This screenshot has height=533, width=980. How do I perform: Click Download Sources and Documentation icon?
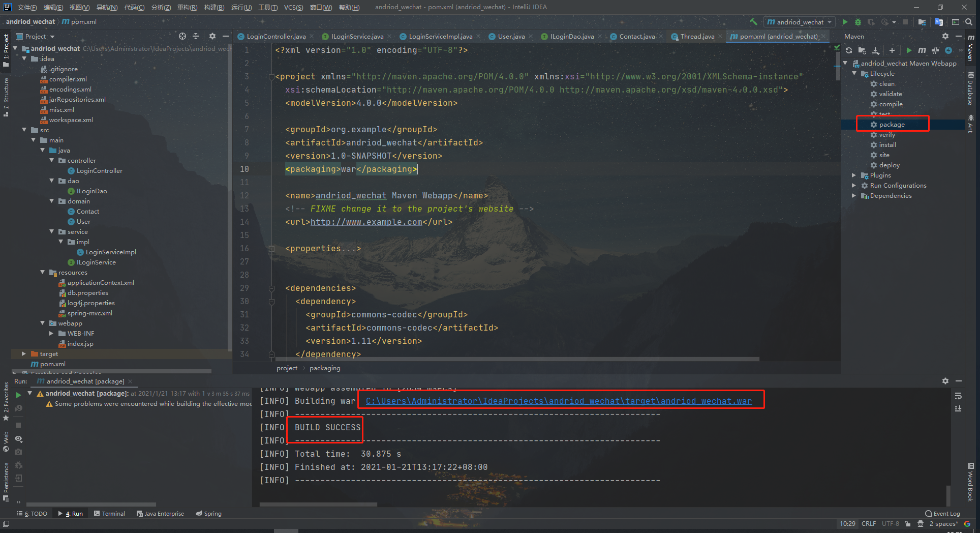tap(876, 50)
